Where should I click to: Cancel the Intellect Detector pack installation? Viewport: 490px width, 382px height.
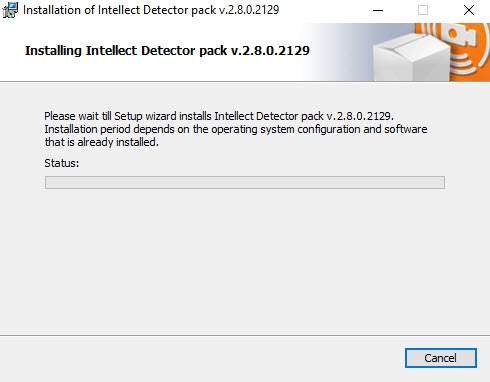[x=441, y=358]
